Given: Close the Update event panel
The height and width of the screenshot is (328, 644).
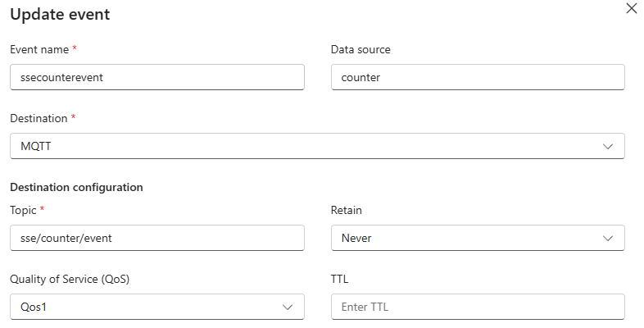Looking at the screenshot, I should pyautogui.click(x=631, y=9).
